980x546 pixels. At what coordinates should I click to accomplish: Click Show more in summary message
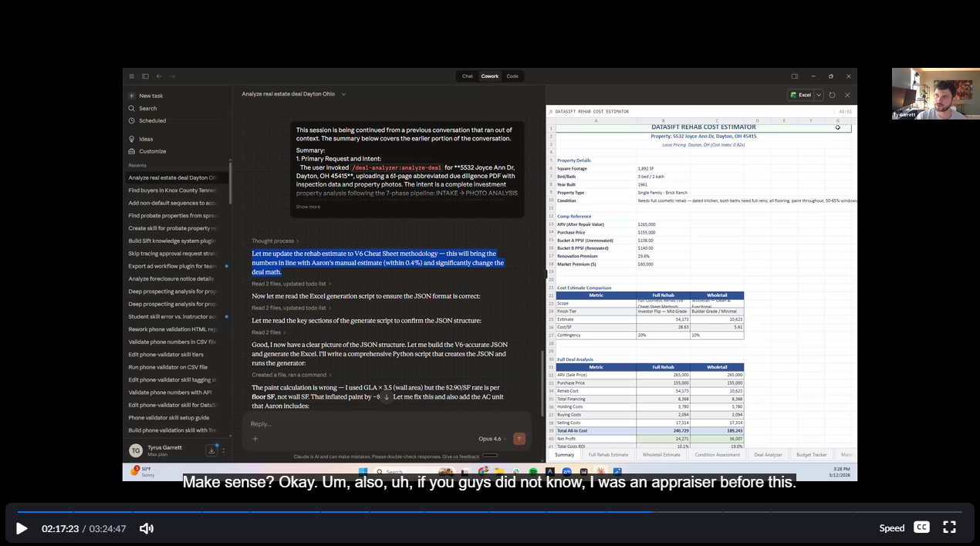pyautogui.click(x=308, y=207)
